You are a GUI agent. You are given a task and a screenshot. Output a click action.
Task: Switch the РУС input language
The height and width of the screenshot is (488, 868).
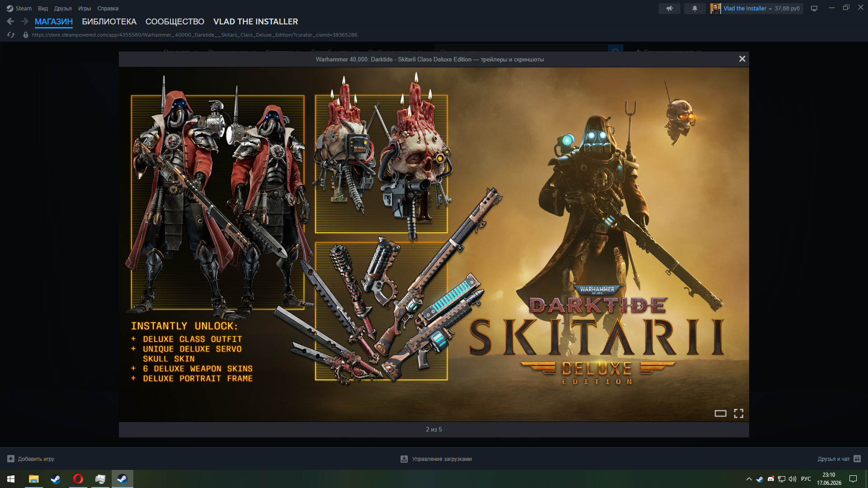pyautogui.click(x=806, y=479)
